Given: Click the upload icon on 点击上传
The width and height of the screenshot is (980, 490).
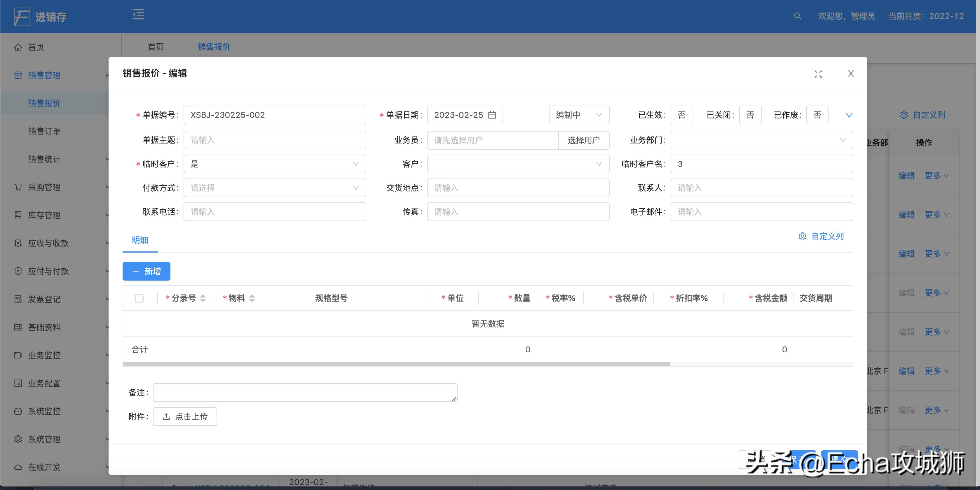Looking at the screenshot, I should tap(166, 416).
